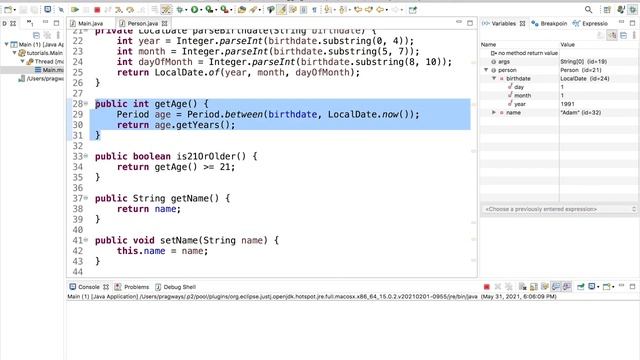Close the Person.java editor tab

coord(164,24)
